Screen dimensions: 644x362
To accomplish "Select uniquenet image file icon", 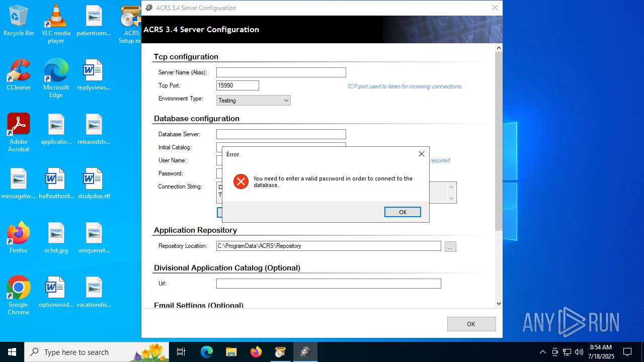I will [x=94, y=238].
